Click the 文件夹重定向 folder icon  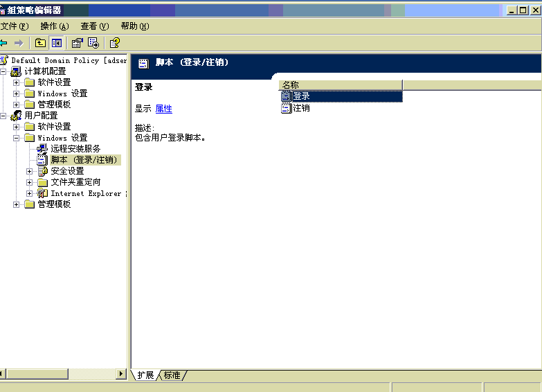tap(42, 182)
